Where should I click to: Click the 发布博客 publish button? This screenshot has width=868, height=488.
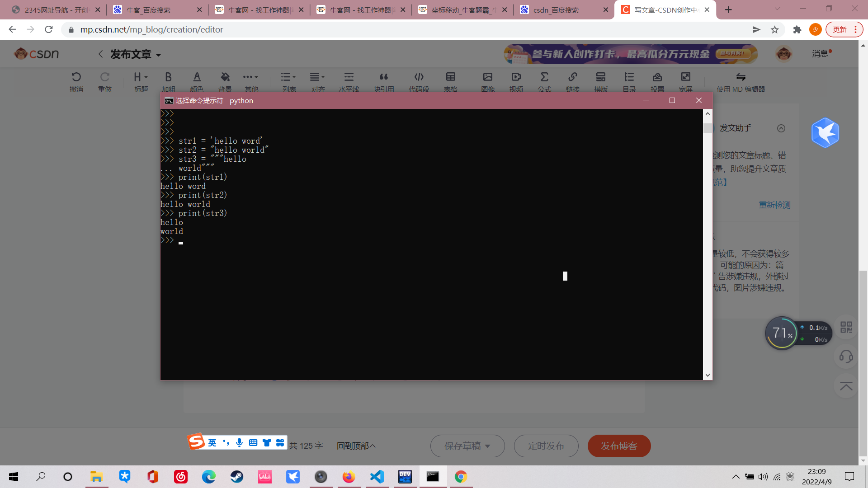click(619, 446)
